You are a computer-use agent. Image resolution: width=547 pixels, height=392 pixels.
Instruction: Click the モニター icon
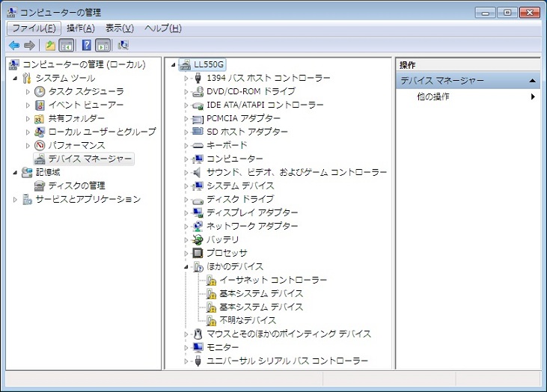(198, 347)
